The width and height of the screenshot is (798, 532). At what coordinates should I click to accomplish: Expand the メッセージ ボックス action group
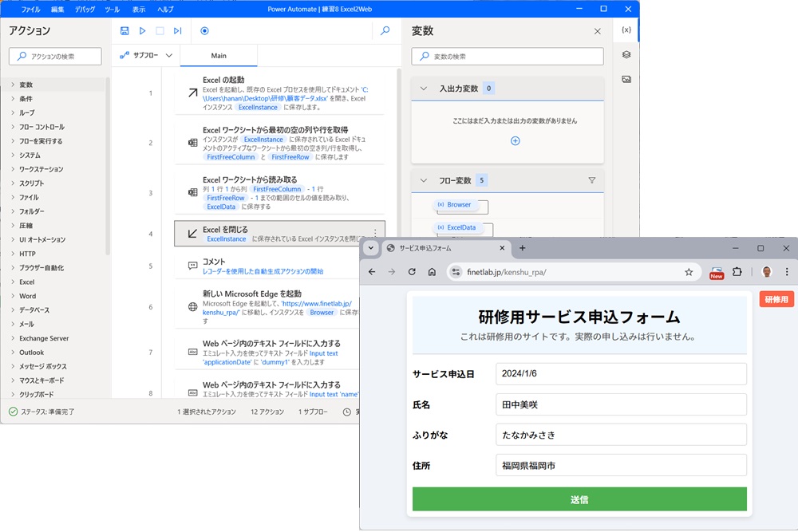(13, 366)
